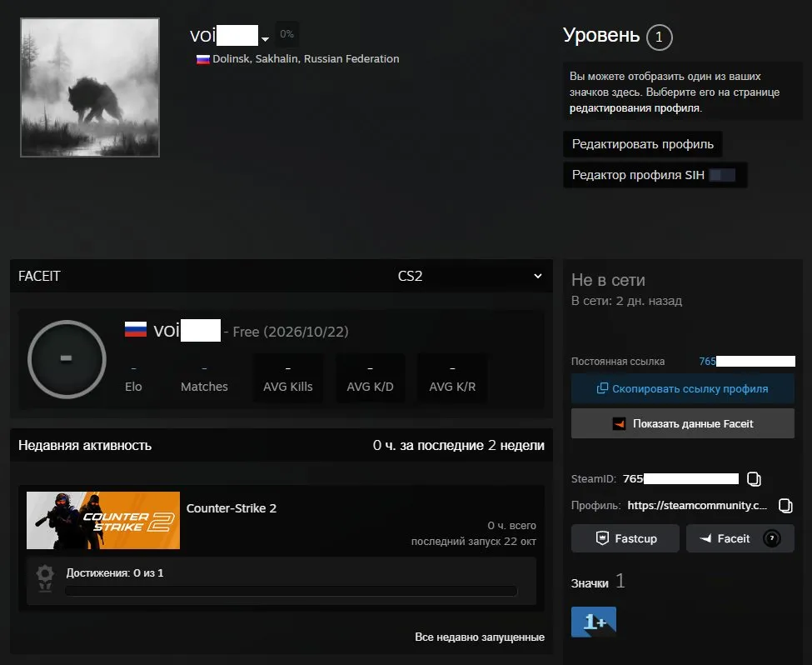Click the Уровень level heading
Image resolution: width=812 pixels, height=665 pixels.
coord(601,35)
